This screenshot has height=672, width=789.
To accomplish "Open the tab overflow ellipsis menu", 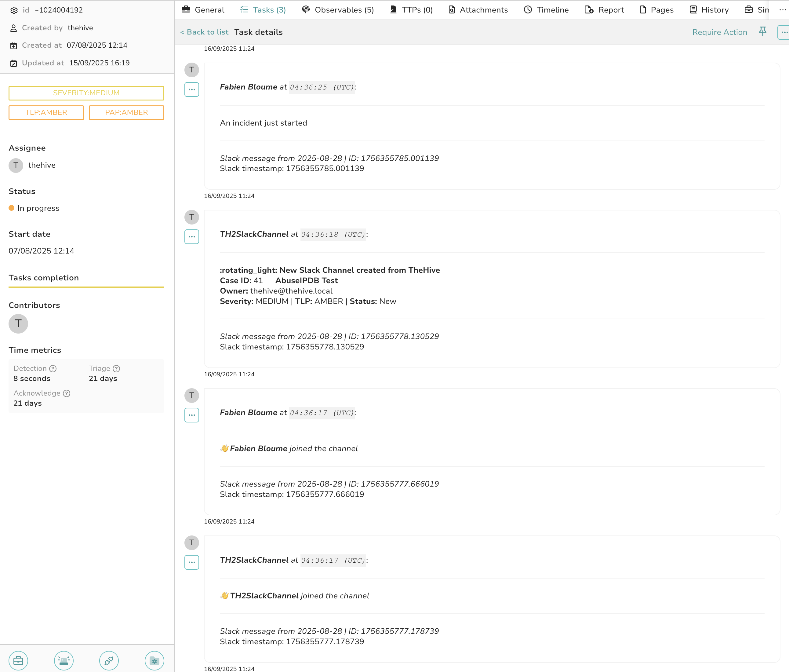I will (783, 9).
